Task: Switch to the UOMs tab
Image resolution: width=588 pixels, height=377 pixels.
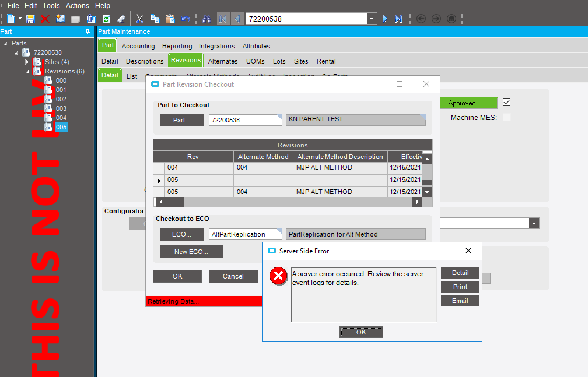Action: click(256, 61)
